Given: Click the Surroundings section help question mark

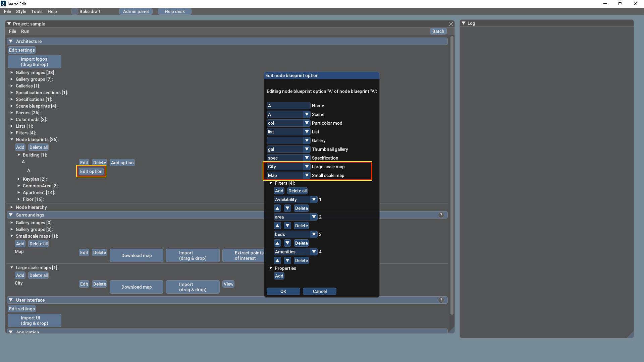Looking at the screenshot, I should [441, 215].
